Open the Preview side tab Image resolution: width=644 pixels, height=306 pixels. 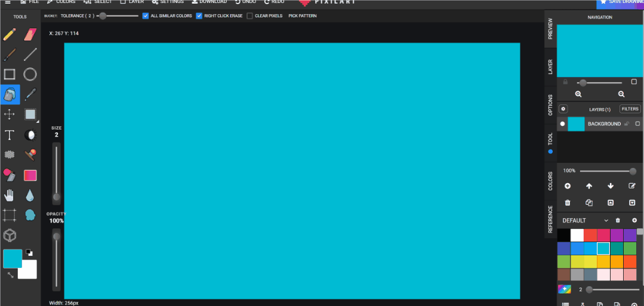550,29
